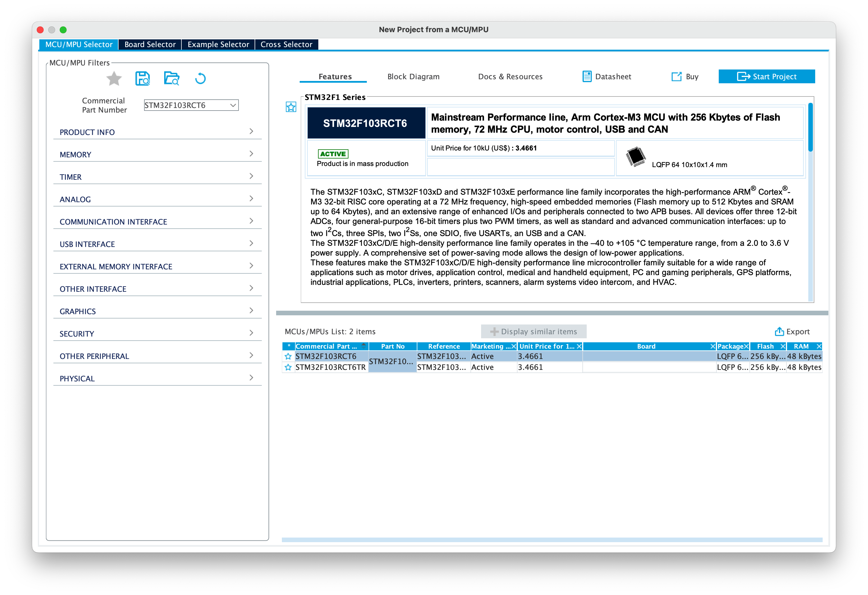The height and width of the screenshot is (595, 868).
Task: Remove the RAM column
Action: [819, 346]
